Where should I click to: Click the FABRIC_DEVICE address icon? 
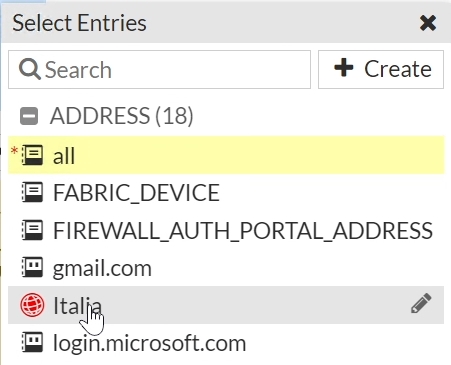pos(32,192)
